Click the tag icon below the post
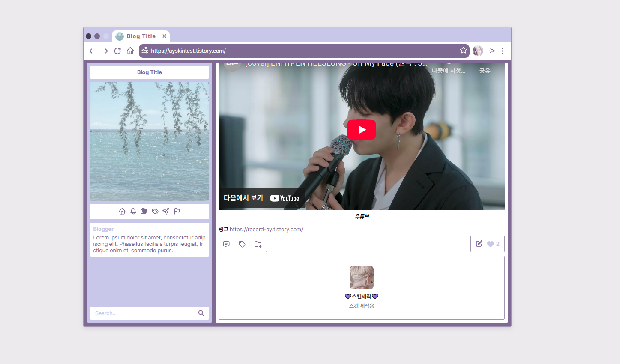The width and height of the screenshot is (620, 364). pos(242,244)
